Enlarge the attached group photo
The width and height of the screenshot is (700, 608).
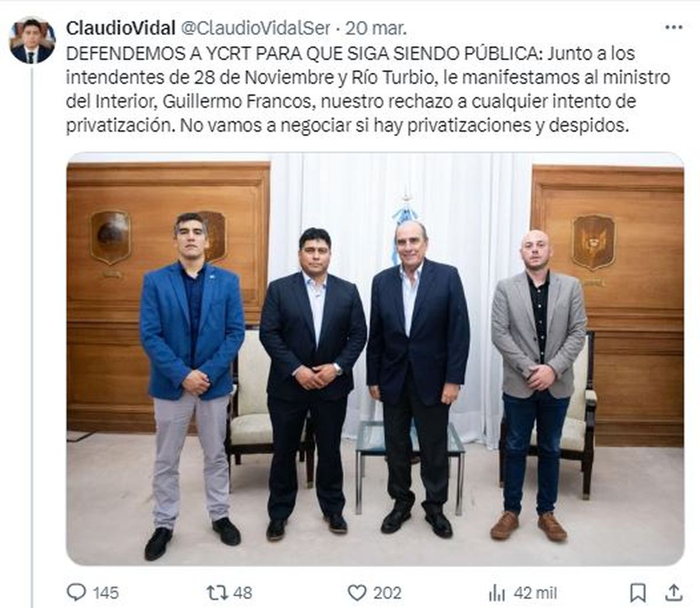click(x=374, y=359)
